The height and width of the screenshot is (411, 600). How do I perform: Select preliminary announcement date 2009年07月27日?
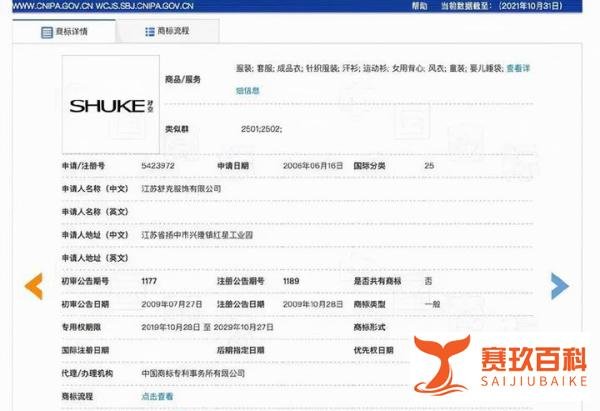point(171,305)
